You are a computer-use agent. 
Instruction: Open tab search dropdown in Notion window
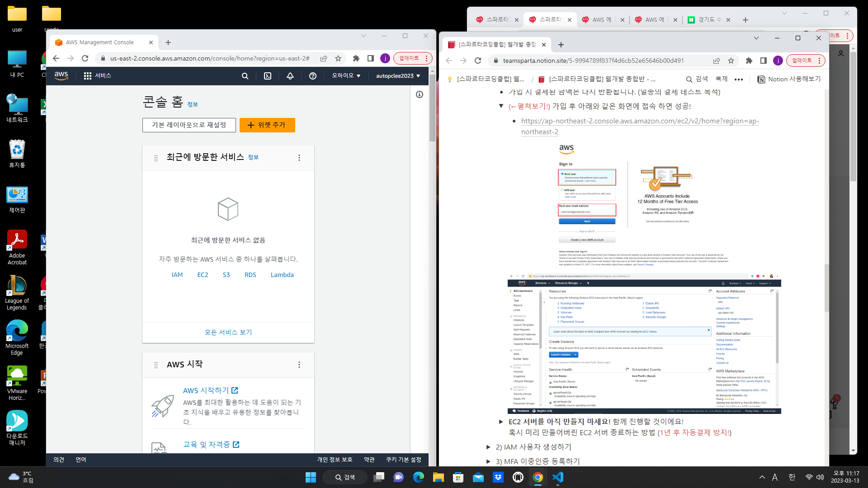click(x=756, y=38)
